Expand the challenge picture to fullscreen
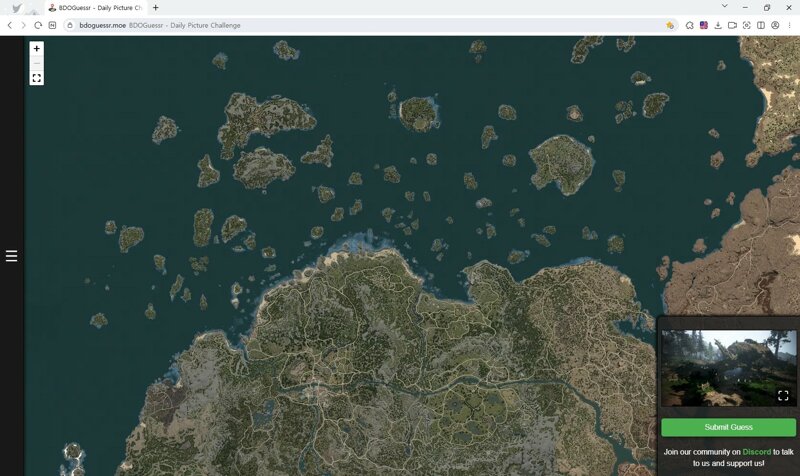 tap(783, 395)
